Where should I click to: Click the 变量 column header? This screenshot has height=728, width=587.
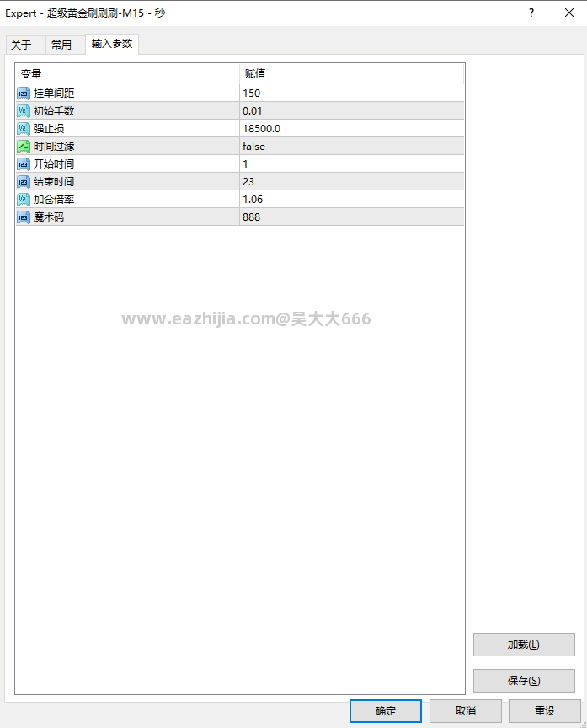(x=127, y=74)
